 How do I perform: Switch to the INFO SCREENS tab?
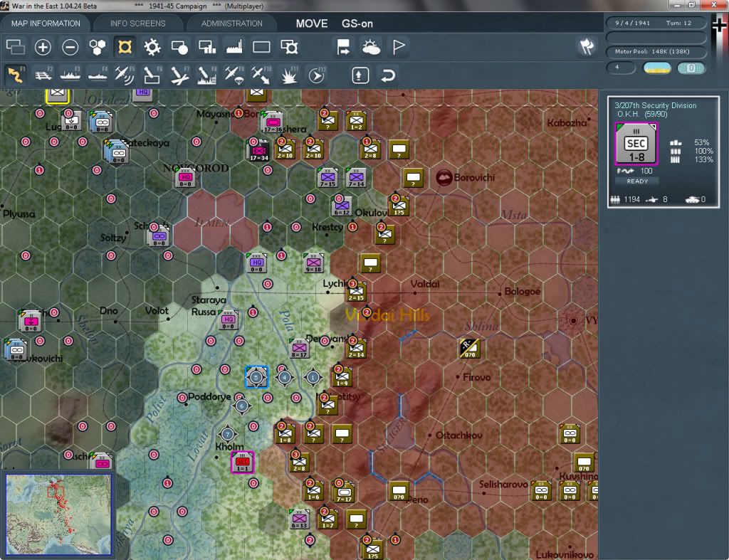[x=137, y=23]
